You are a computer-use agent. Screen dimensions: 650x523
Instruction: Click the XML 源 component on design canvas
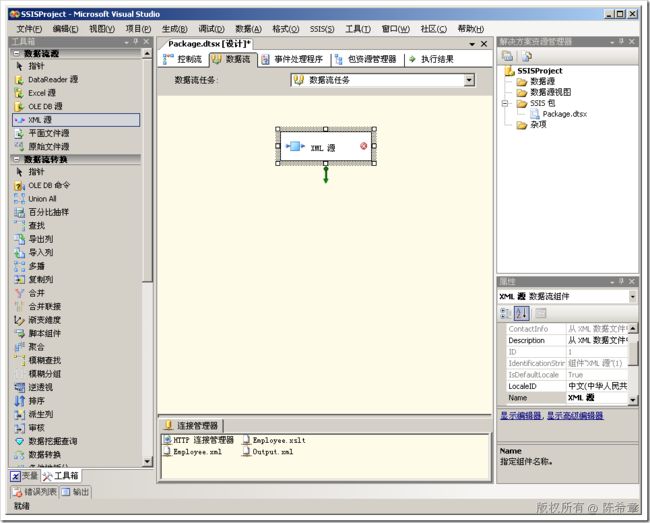pos(326,146)
